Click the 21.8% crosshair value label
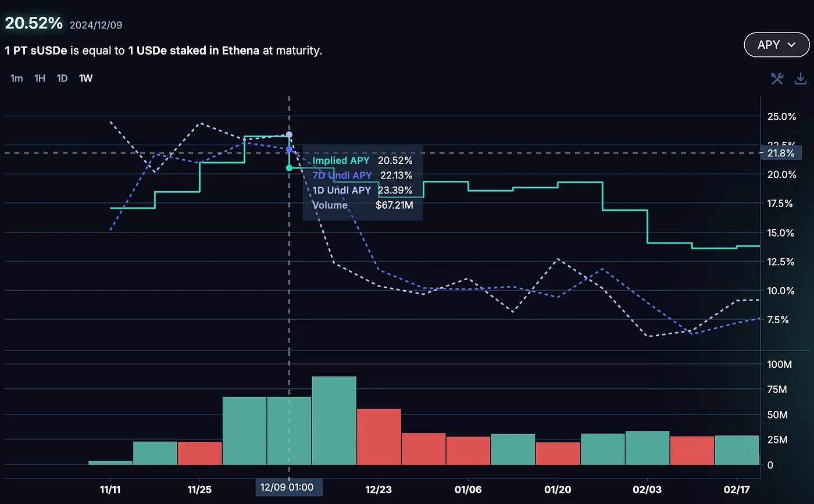Screen dimensions: 814x504 tap(781, 153)
